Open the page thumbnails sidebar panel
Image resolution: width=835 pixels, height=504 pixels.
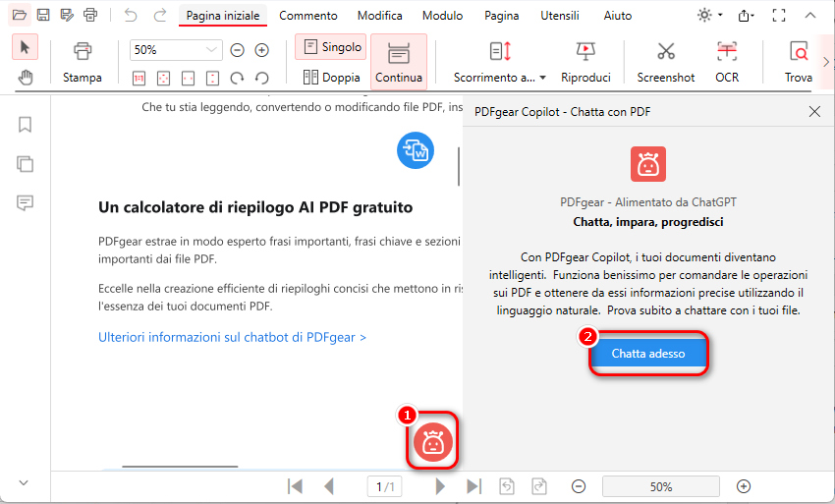pos(25,163)
